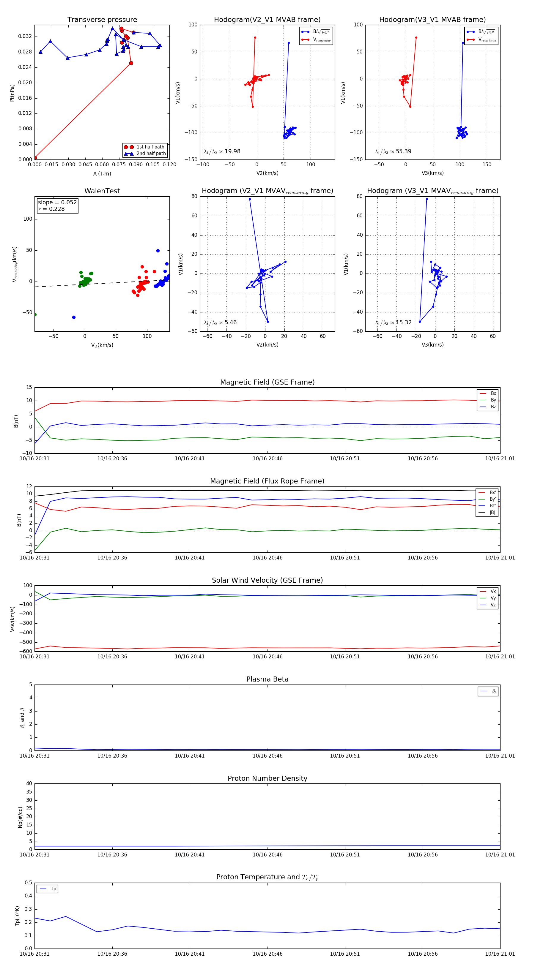Screen dimensions: 535x980
Task: Select the "By'" legend entry in flux rope frame
Action: click(487, 499)
